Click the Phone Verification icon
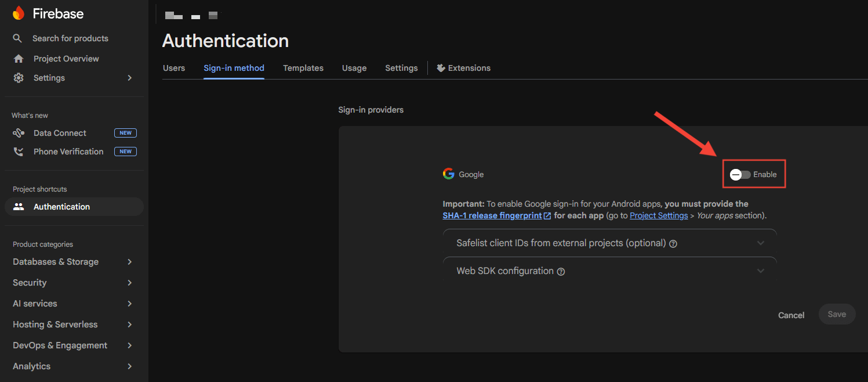Screen dimensions: 868x382 coord(19,152)
